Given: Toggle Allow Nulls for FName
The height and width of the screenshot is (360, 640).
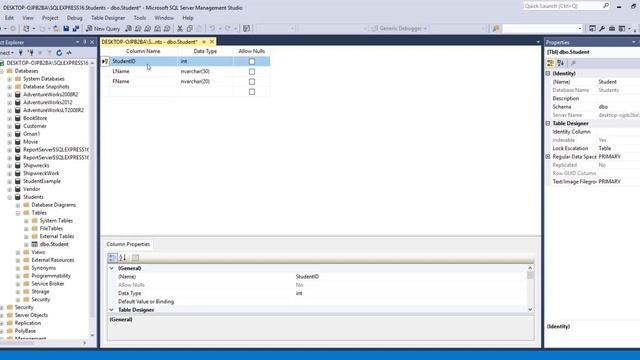Looking at the screenshot, I should [x=252, y=82].
